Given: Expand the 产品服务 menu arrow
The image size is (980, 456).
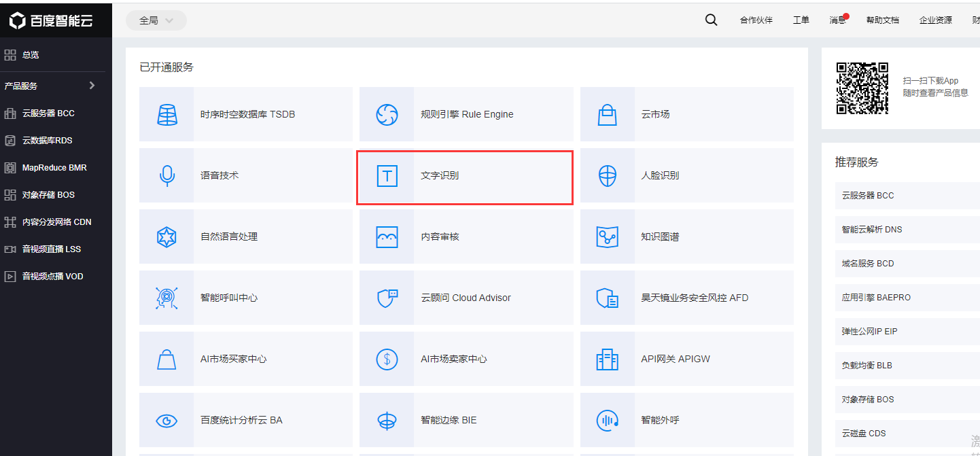Looking at the screenshot, I should click(92, 86).
